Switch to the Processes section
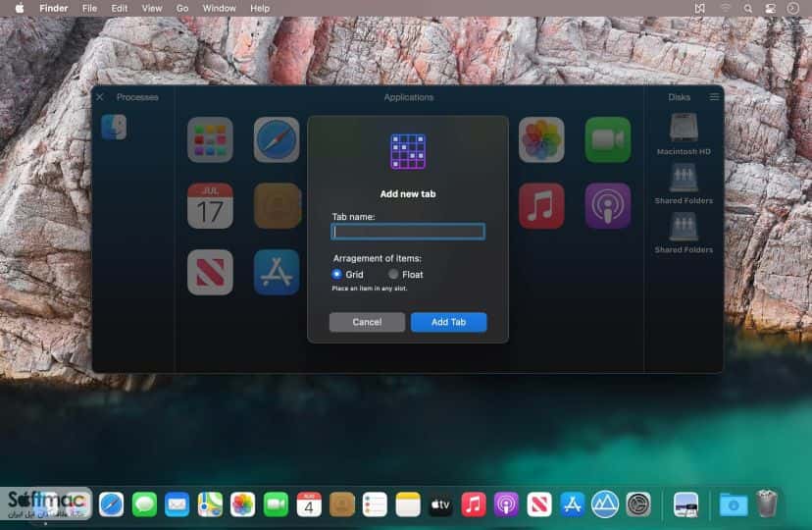The width and height of the screenshot is (812, 530). 137,97
